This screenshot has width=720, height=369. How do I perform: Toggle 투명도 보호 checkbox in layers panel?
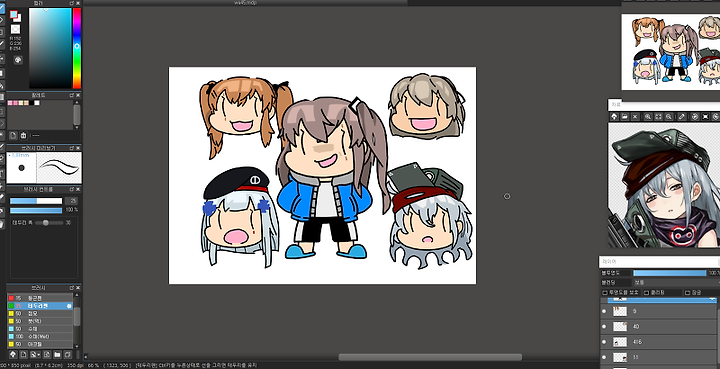pyautogui.click(x=605, y=293)
